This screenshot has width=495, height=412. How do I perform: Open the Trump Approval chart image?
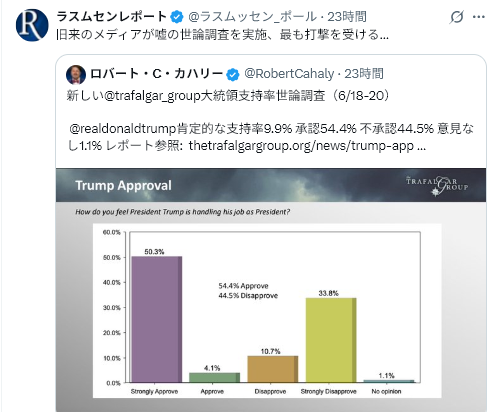point(271,290)
